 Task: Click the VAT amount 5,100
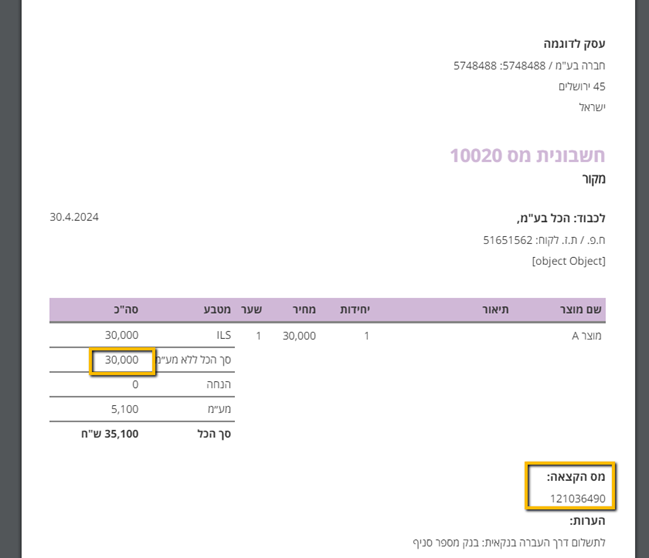tap(125, 409)
